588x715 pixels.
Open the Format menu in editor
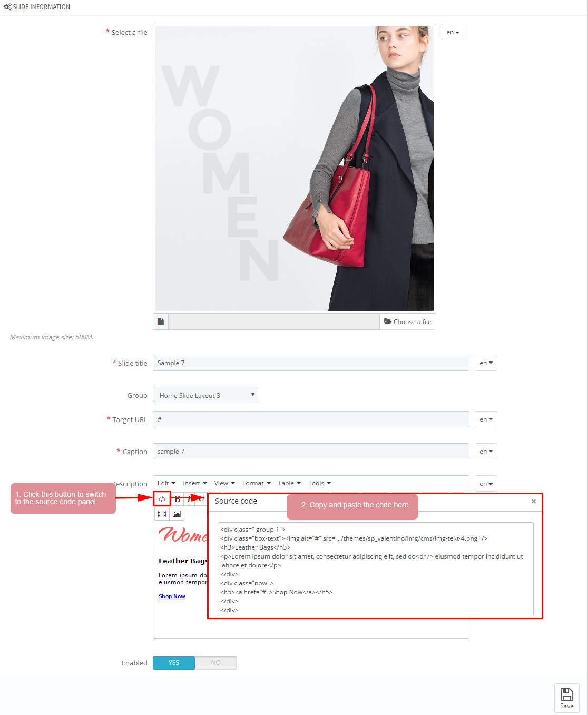(256, 483)
